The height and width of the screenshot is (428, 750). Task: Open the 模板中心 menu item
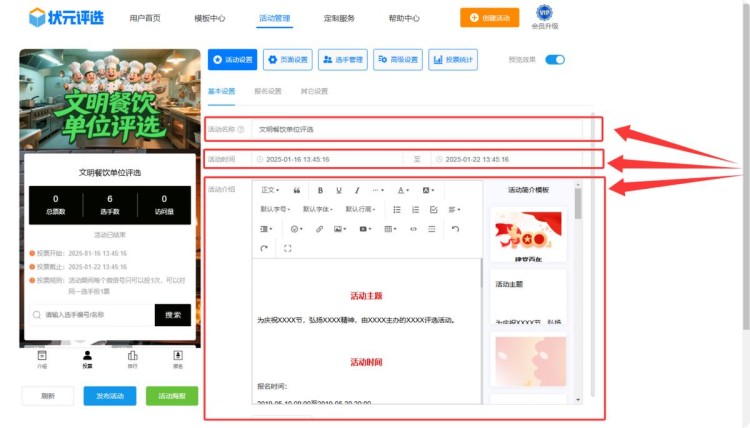pyautogui.click(x=209, y=18)
